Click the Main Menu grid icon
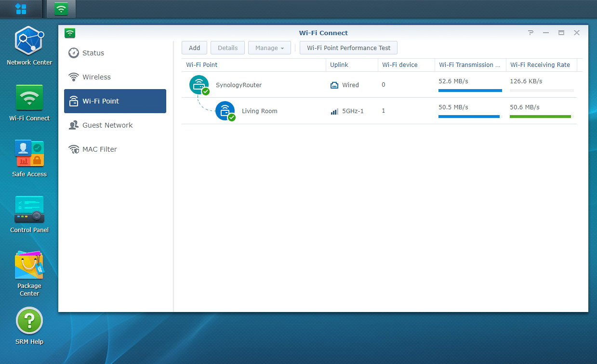The width and height of the screenshot is (597, 364). (x=21, y=8)
